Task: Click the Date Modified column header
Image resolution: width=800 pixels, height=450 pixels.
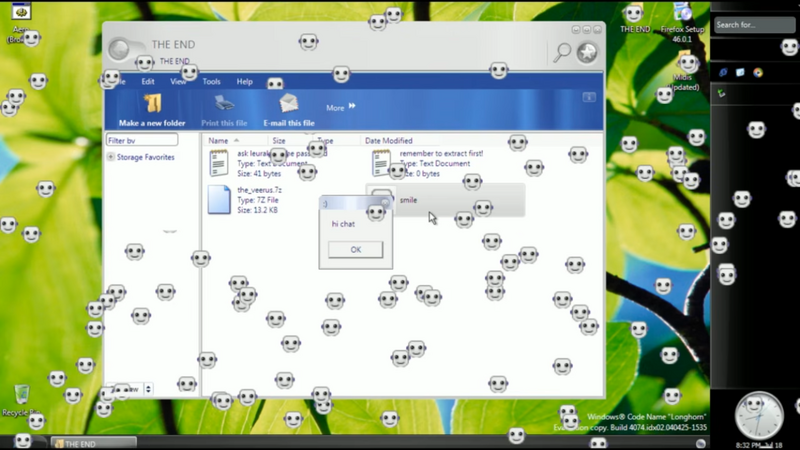Action: (389, 140)
